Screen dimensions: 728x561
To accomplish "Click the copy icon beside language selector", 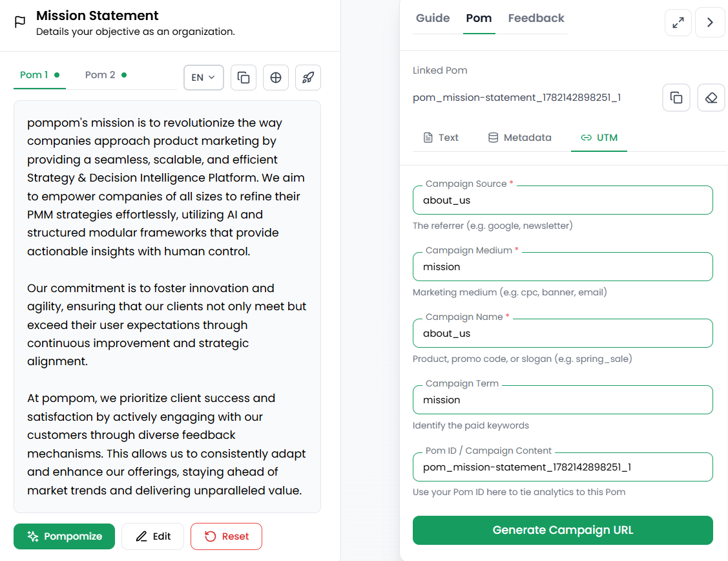I will 244,78.
